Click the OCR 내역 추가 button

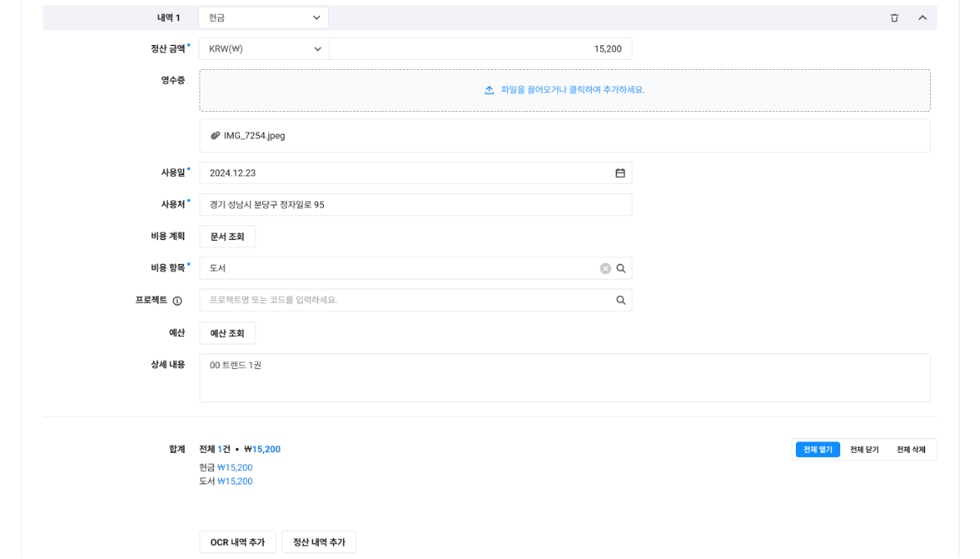pos(238,543)
